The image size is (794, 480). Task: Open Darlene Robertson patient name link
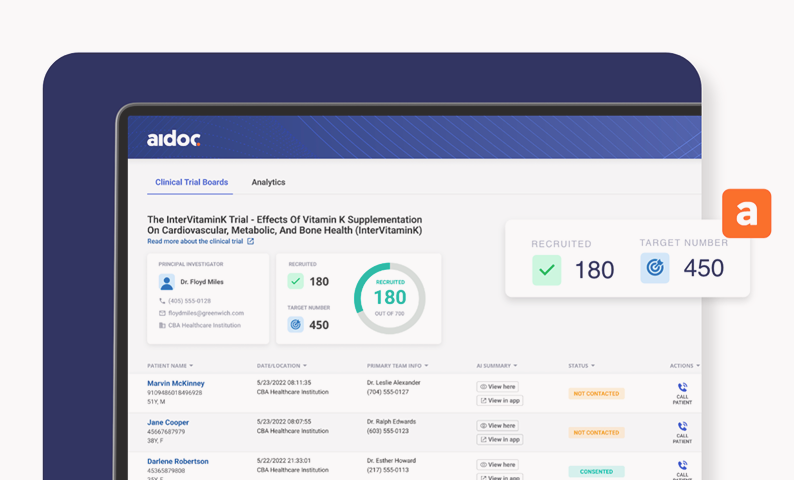[178, 461]
